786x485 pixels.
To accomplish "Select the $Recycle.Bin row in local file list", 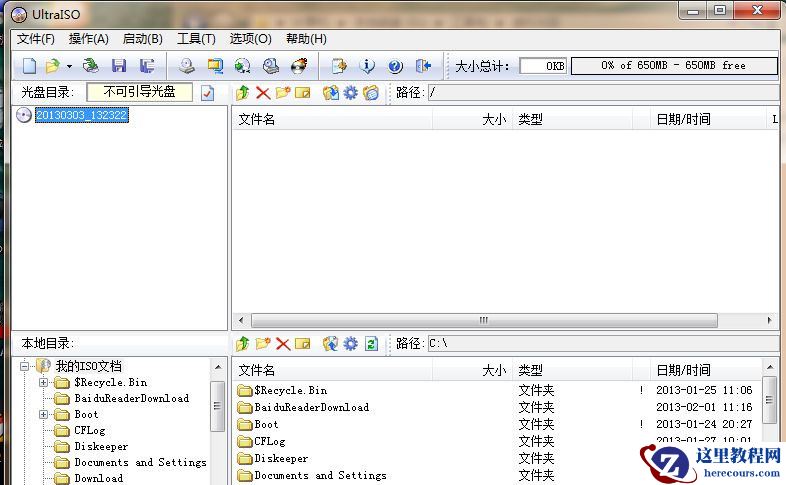I will pos(496,390).
